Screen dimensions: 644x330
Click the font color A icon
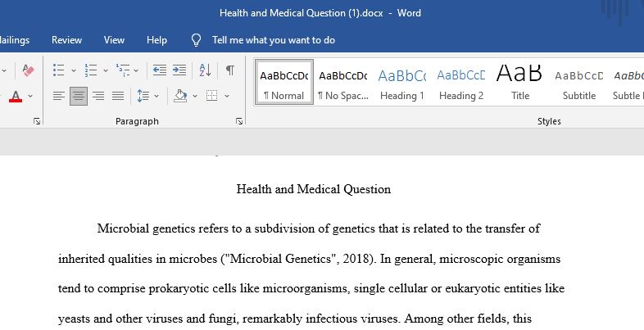click(x=16, y=96)
